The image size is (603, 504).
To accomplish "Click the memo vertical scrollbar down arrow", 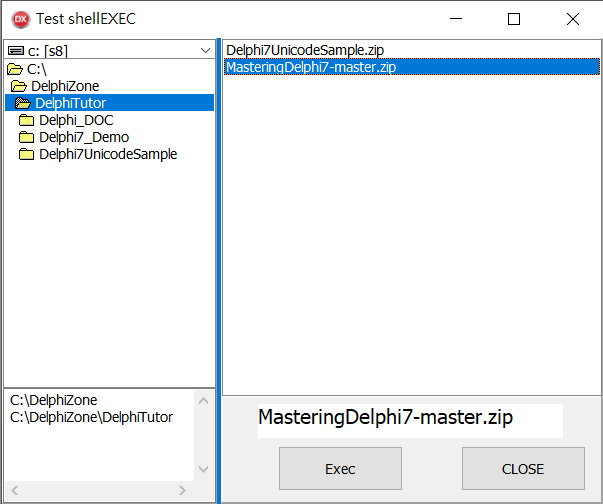I will [x=203, y=469].
